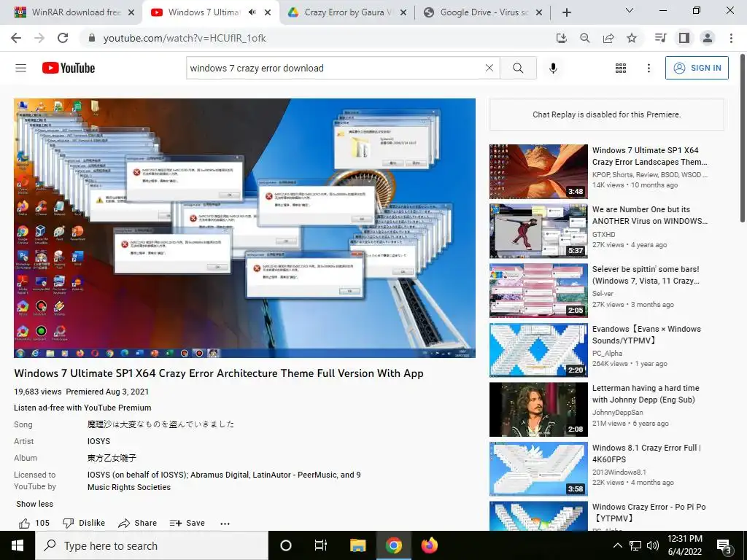
Task: Open Evandows YTPMV video thumbnail
Action: tap(538, 350)
